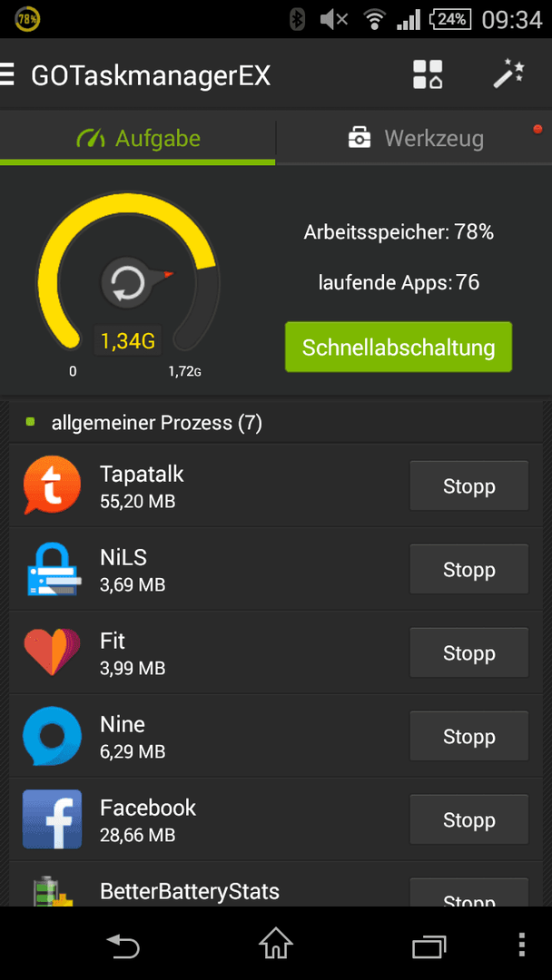Select the Fit heart icon
This screenshot has height=980, width=552.
click(53, 652)
